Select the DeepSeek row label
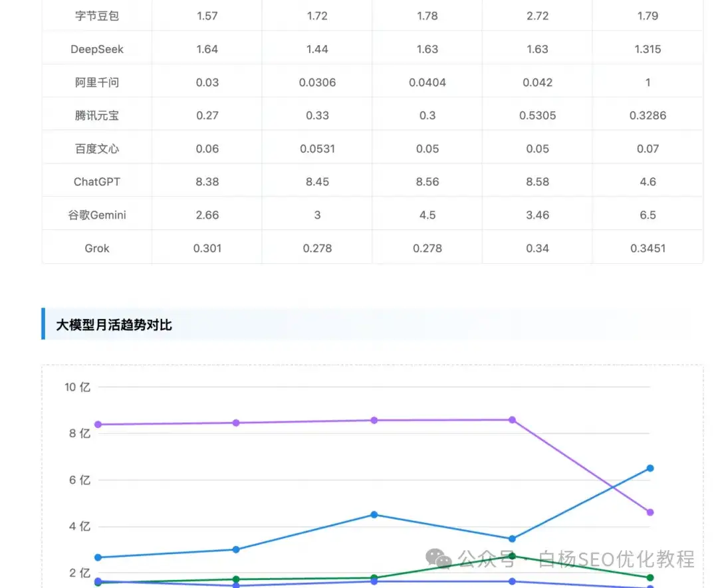The width and height of the screenshot is (718, 588). [x=96, y=49]
